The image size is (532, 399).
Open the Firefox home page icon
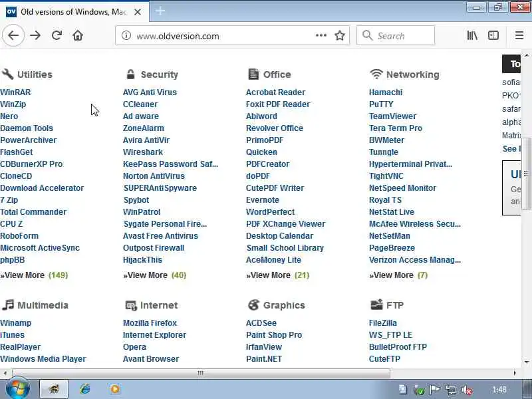pos(78,35)
